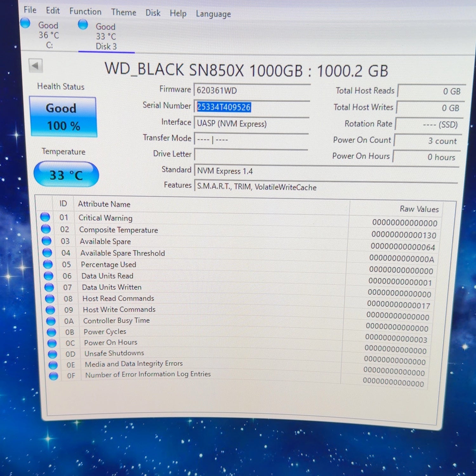
Task: Click the 33 °C temperature button
Action: 66,174
